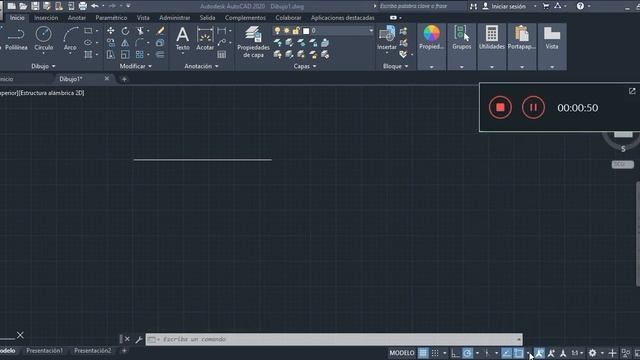Click the Erase pencil icon in Modificar
Image resolution: width=640 pixels, height=360 pixels.
[160, 31]
